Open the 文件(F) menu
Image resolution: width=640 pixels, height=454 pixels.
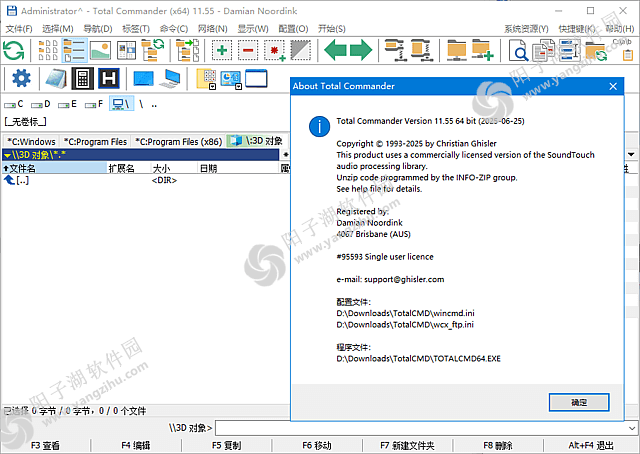coord(19,29)
